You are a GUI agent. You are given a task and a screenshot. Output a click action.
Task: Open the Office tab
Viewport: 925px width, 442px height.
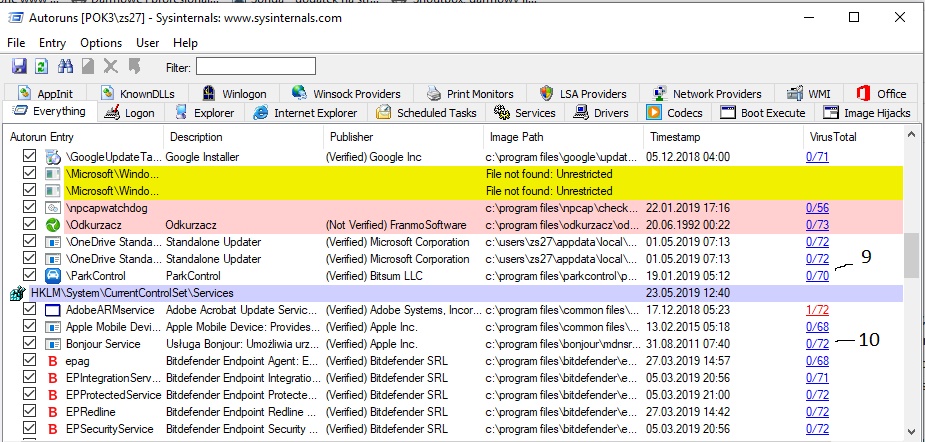(x=881, y=94)
